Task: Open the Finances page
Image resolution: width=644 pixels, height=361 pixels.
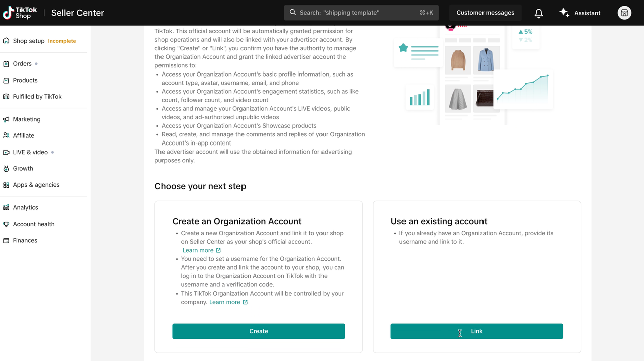Action: pos(25,240)
